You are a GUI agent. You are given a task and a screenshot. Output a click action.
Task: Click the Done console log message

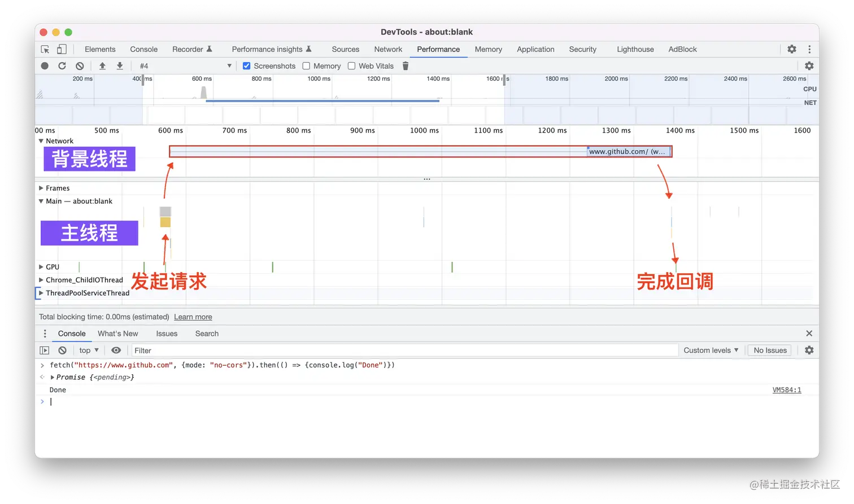[x=58, y=390]
